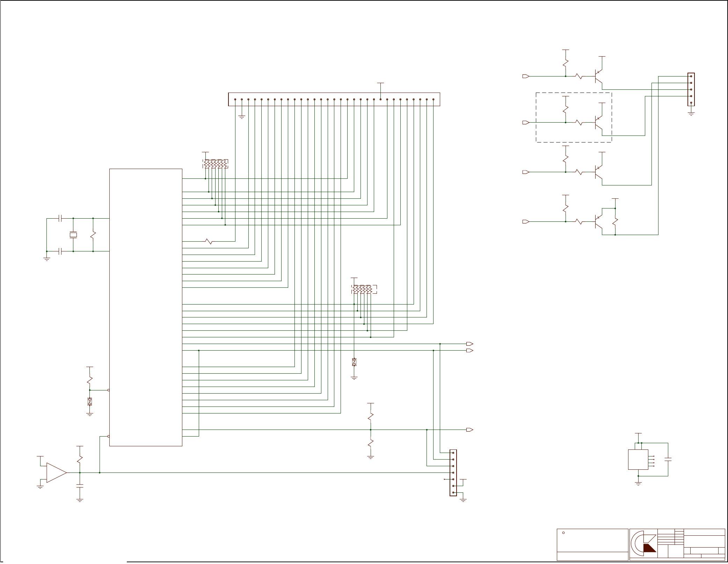Select the series resistor on the IC output line
The image size is (728, 564).
click(209, 241)
